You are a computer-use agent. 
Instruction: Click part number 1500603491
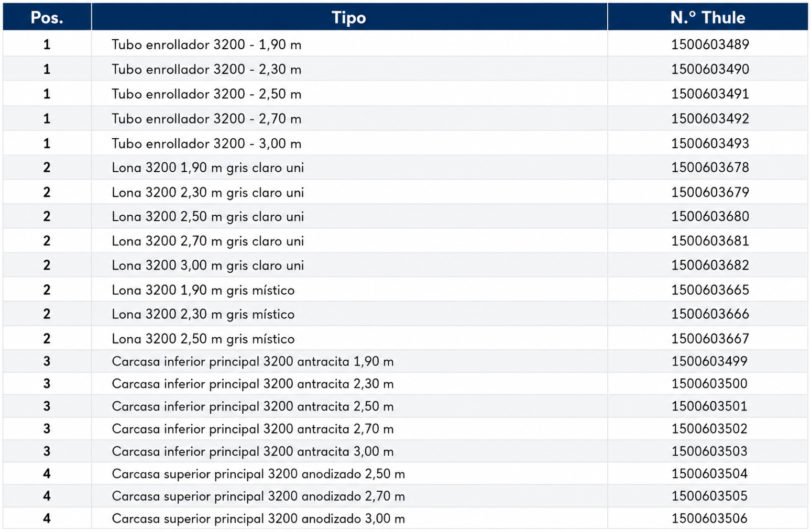(x=710, y=94)
